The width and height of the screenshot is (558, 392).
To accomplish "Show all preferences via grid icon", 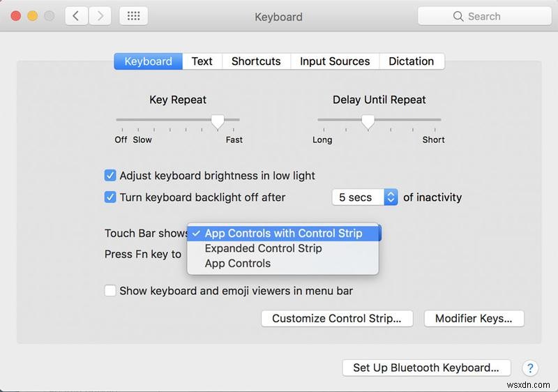I will tap(133, 16).
